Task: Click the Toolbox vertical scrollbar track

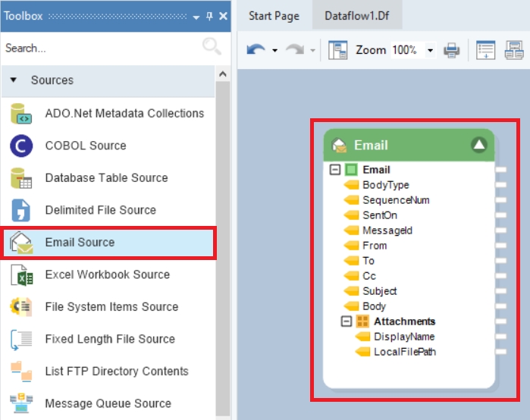Action: coord(223,249)
